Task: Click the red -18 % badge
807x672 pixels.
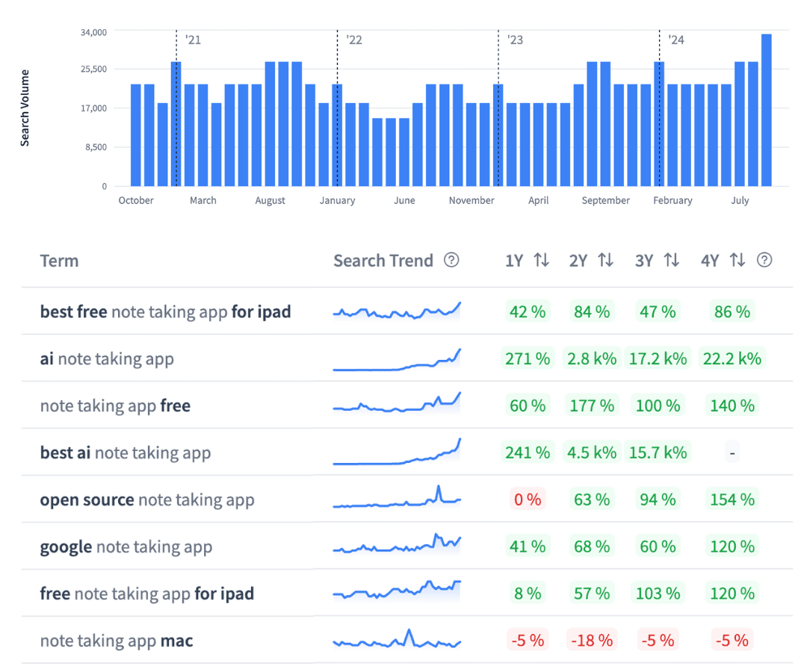Action: pyautogui.click(x=593, y=641)
